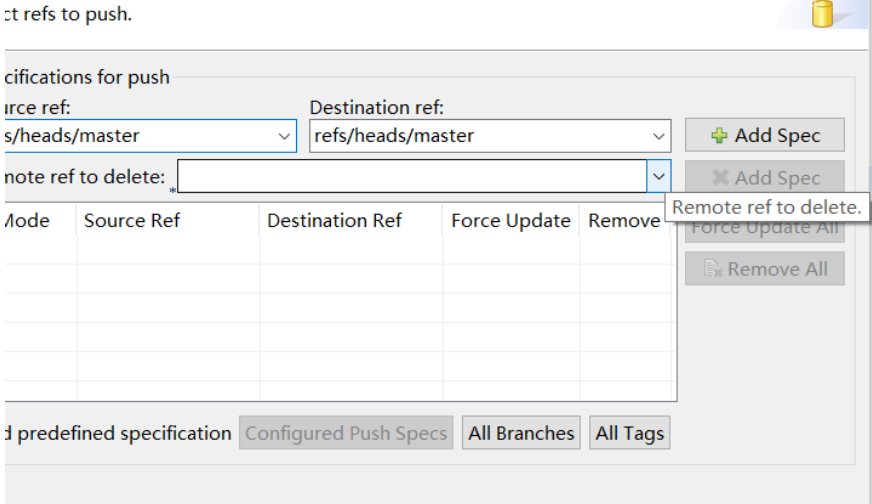This screenshot has width=872, height=504.
Task: Click the yellow repository cylinder icon
Action: click(x=822, y=14)
